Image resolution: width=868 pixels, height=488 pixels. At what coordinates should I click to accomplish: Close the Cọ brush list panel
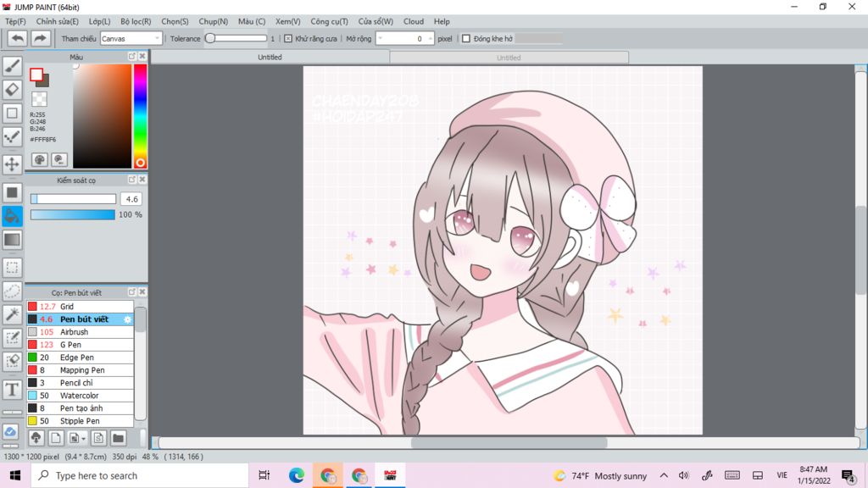pyautogui.click(x=142, y=292)
